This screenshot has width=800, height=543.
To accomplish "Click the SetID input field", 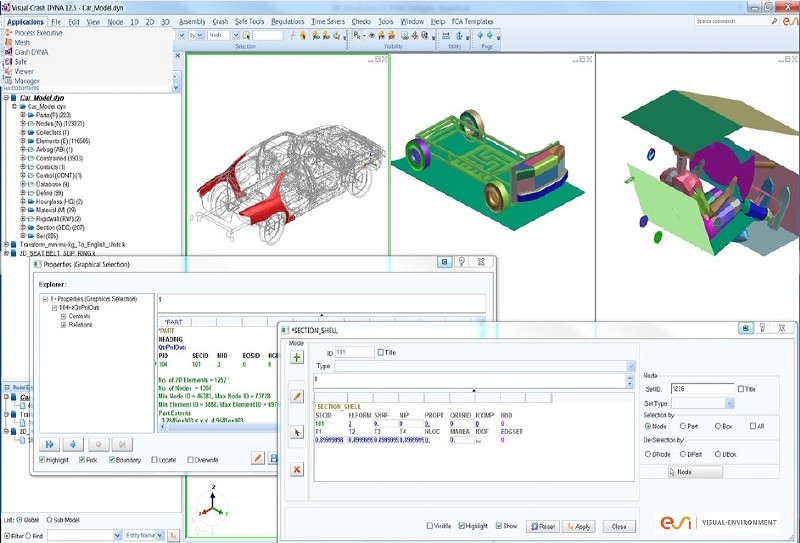I will click(x=702, y=388).
